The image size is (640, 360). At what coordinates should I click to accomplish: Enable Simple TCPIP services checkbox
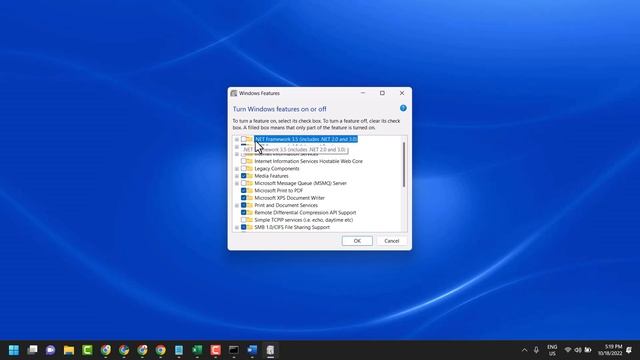click(x=244, y=220)
